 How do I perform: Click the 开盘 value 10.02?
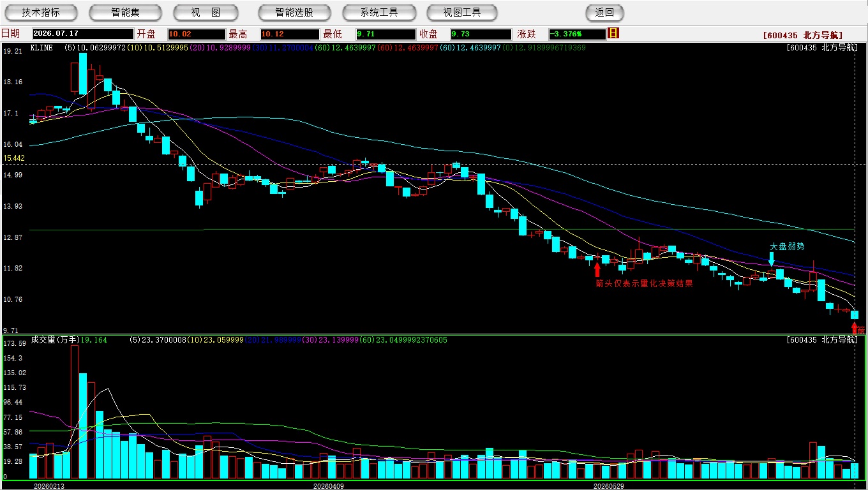coord(197,34)
